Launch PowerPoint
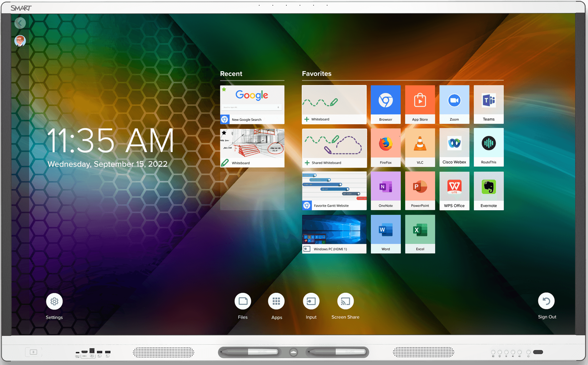The height and width of the screenshot is (365, 588). point(420,191)
